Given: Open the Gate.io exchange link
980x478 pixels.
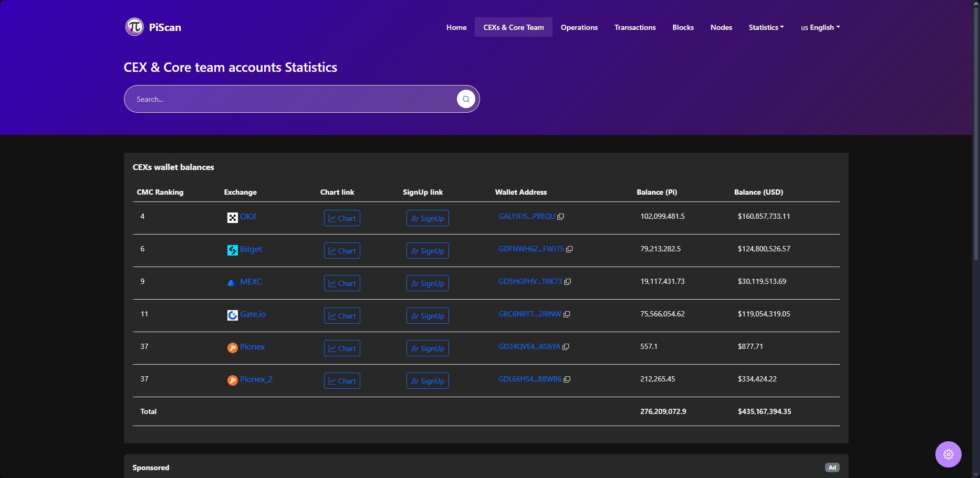Looking at the screenshot, I should 253,314.
